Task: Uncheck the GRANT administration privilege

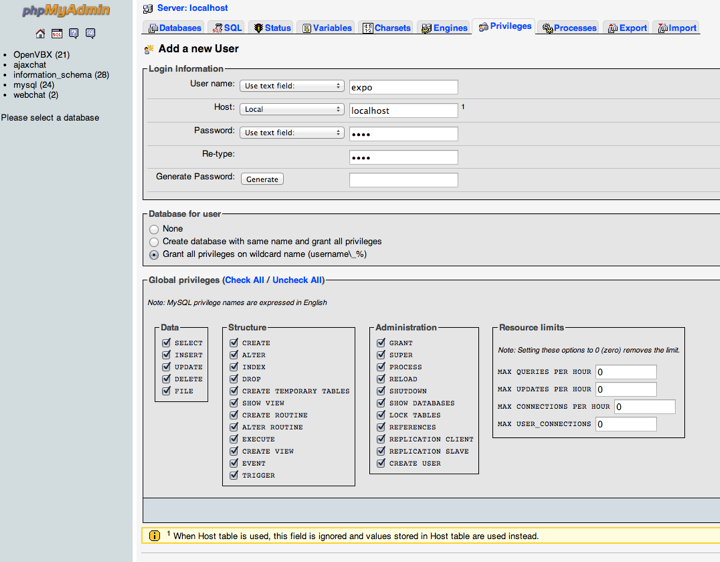Action: click(381, 343)
